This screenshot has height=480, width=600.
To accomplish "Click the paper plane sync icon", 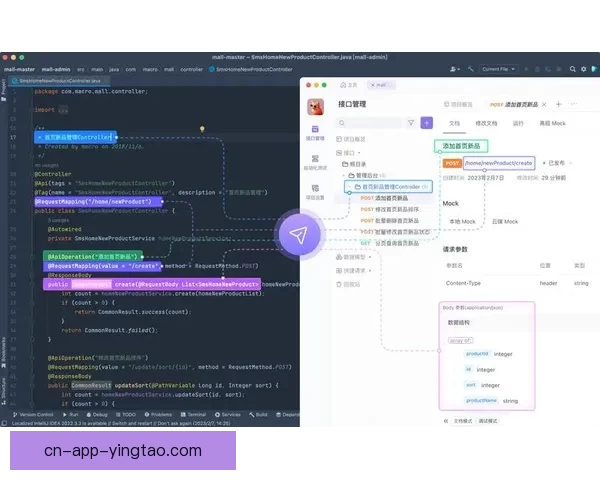I will [x=298, y=235].
